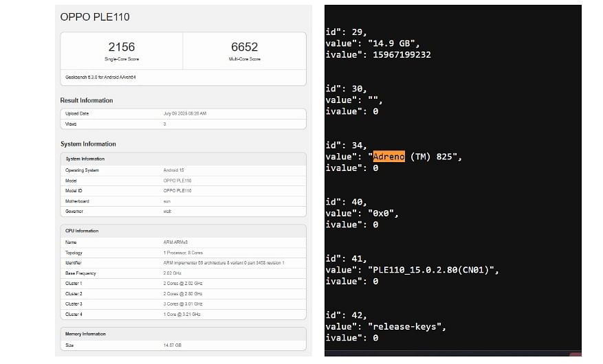Click the empty value line under id 30
Image resolution: width=603 pixels, height=364 pixels.
pyautogui.click(x=354, y=100)
